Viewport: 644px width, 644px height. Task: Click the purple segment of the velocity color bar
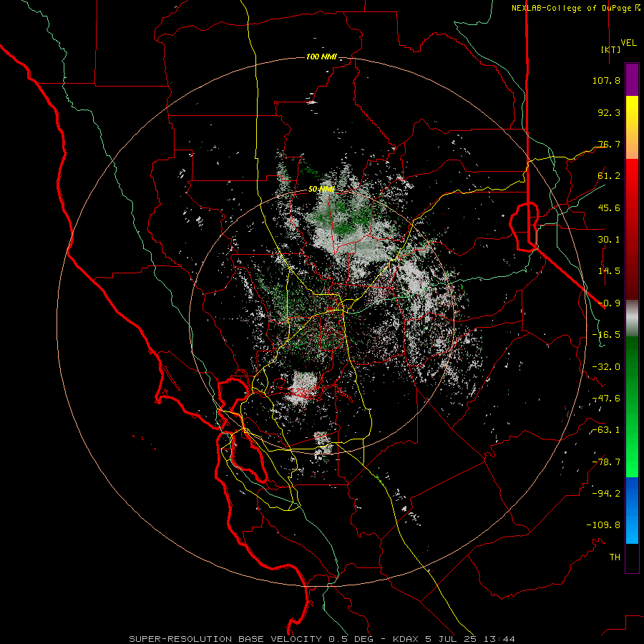pos(632,80)
